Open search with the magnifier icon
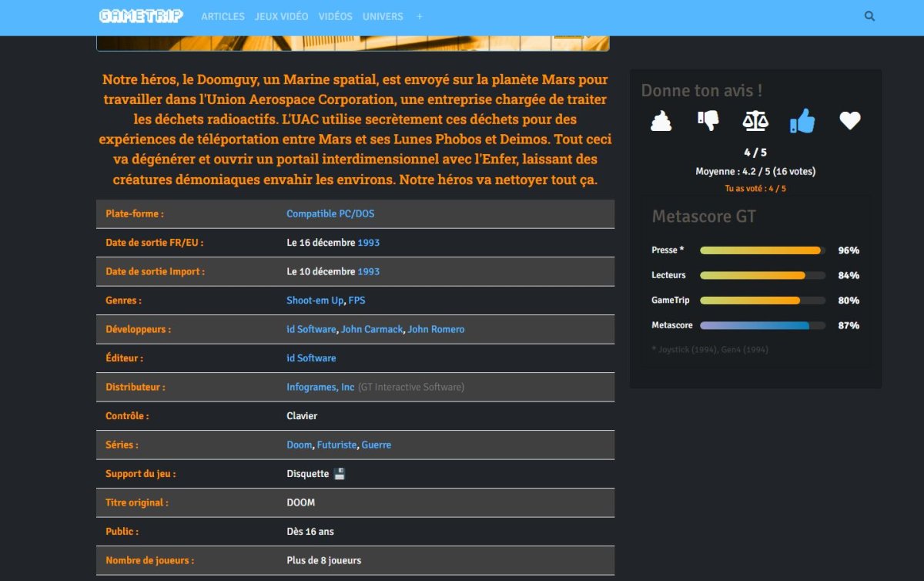Screen dimensions: 924x581 [869, 16]
